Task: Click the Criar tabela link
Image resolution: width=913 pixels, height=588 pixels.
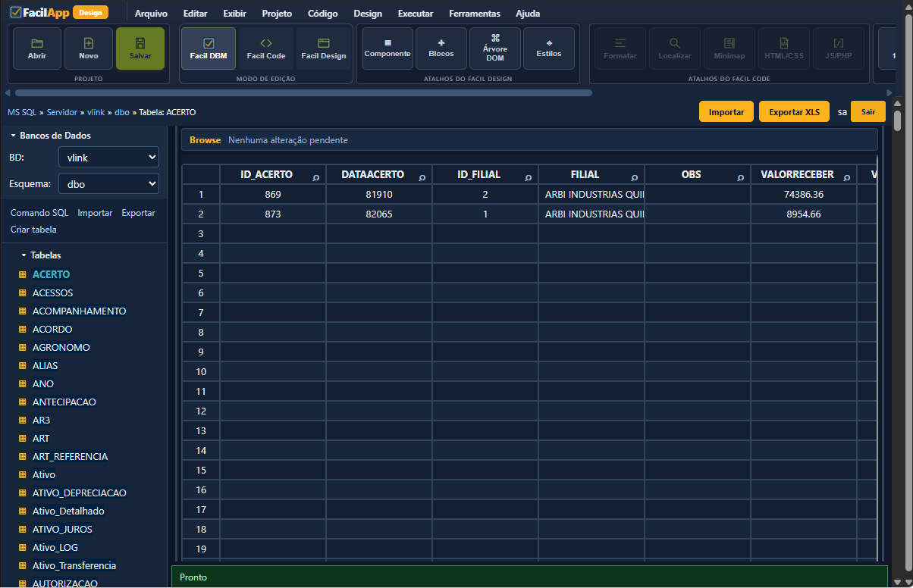Action: point(33,230)
